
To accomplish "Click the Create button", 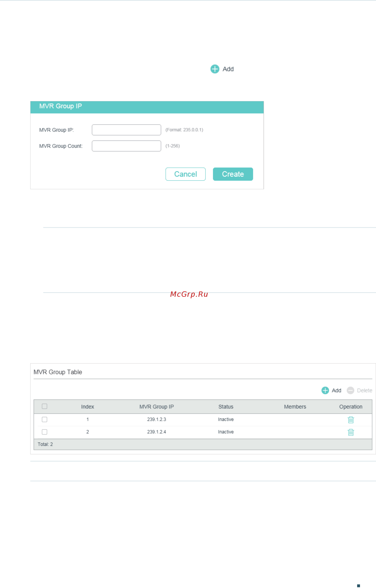I will [x=233, y=174].
